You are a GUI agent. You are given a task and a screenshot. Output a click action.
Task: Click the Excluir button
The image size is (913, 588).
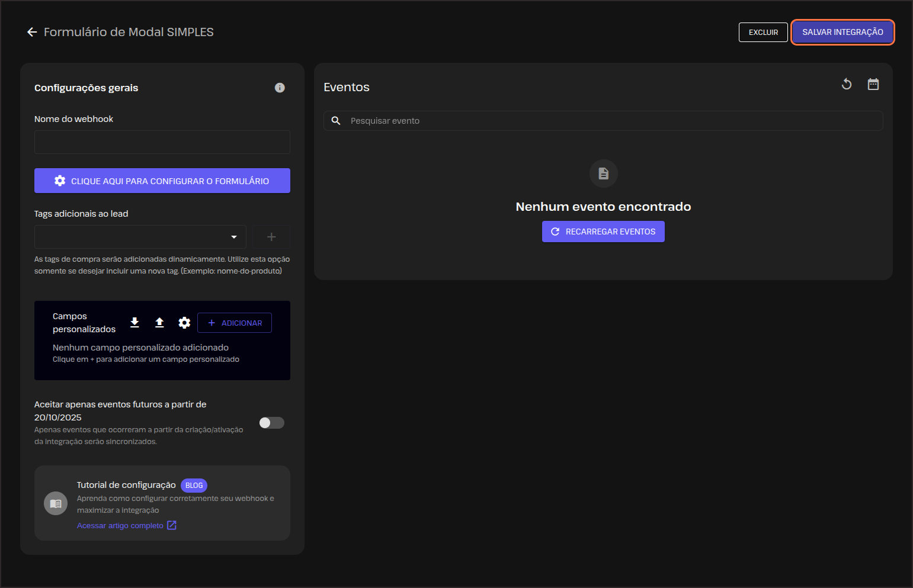tap(763, 32)
